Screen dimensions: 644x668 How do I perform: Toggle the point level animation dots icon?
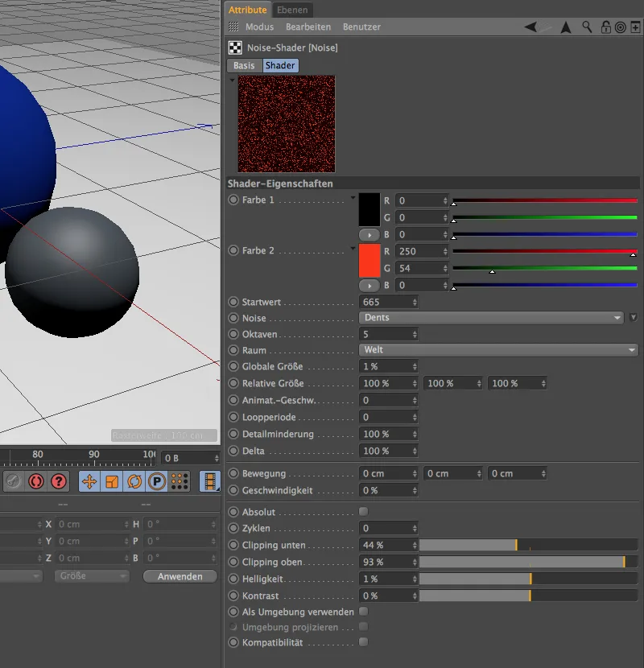(180, 482)
